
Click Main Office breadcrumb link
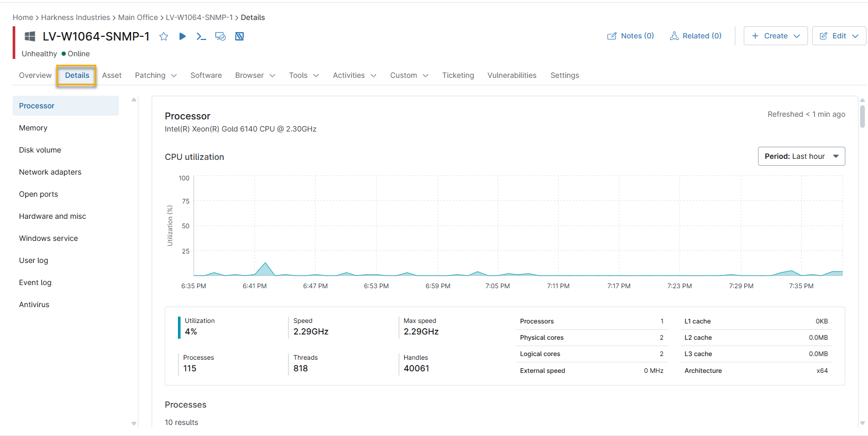pos(138,17)
